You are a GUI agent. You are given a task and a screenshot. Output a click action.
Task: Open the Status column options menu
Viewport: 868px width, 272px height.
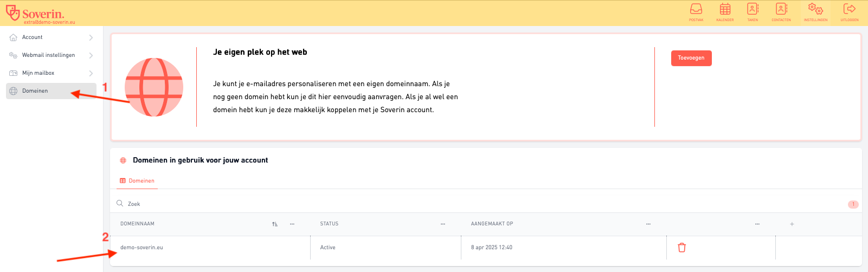click(443, 224)
